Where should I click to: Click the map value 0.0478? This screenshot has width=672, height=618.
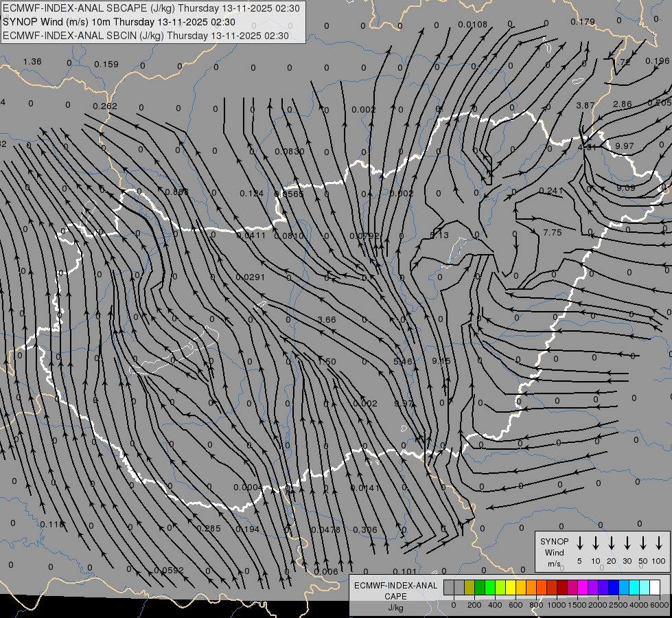tap(326, 529)
